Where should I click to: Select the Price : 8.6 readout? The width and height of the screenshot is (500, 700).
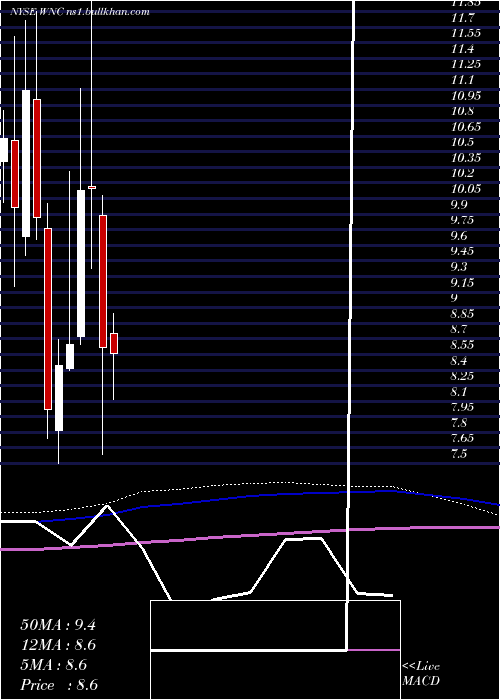click(x=59, y=685)
